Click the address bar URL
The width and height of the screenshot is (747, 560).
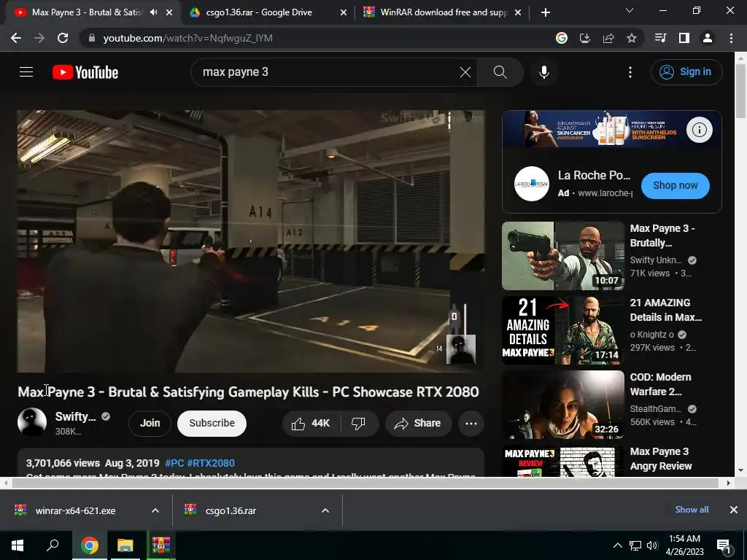pos(187,38)
